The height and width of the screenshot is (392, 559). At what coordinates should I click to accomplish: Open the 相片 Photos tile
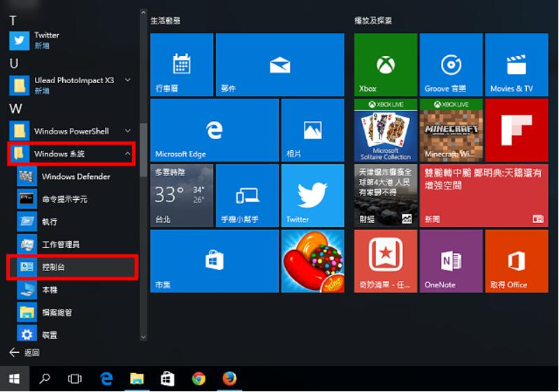coord(312,130)
